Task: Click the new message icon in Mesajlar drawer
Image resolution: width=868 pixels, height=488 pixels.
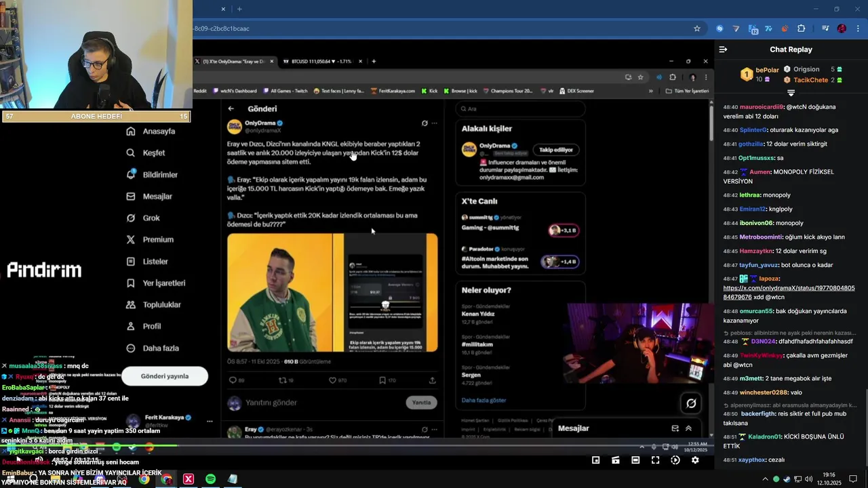Action: (x=675, y=428)
